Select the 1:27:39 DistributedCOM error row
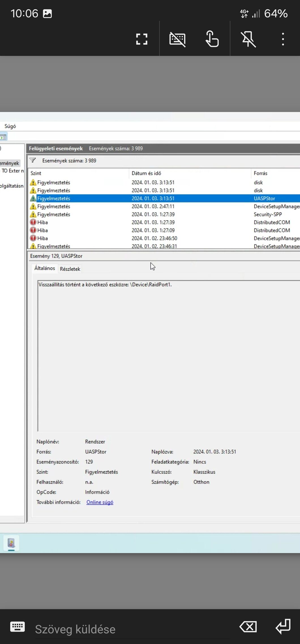Viewport: 300px width, 644px height. [x=164, y=222]
